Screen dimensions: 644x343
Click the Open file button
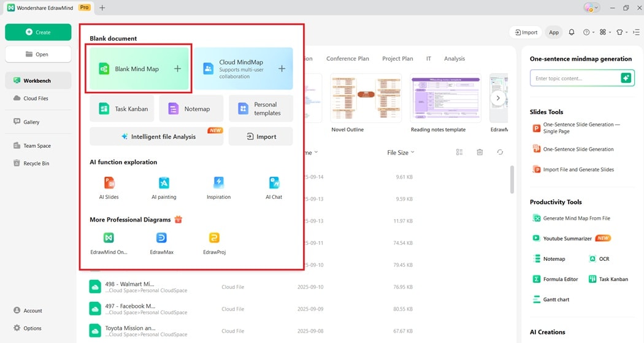point(38,54)
